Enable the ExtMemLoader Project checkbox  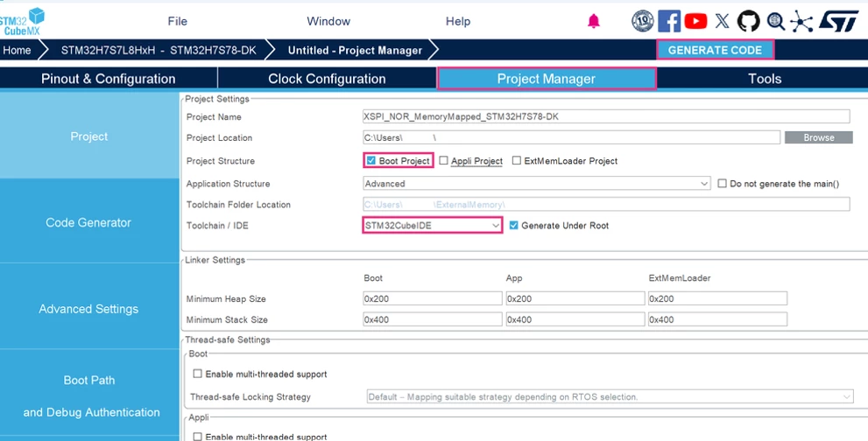click(x=517, y=160)
